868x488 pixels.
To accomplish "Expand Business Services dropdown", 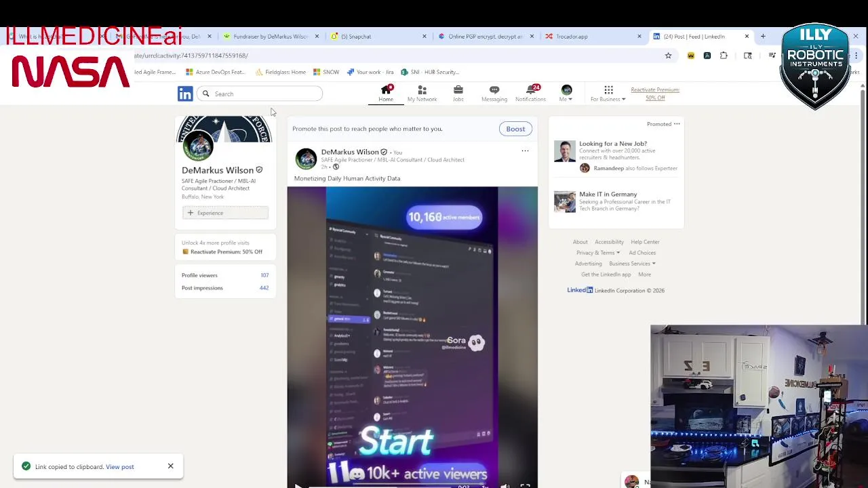I will tap(632, 264).
